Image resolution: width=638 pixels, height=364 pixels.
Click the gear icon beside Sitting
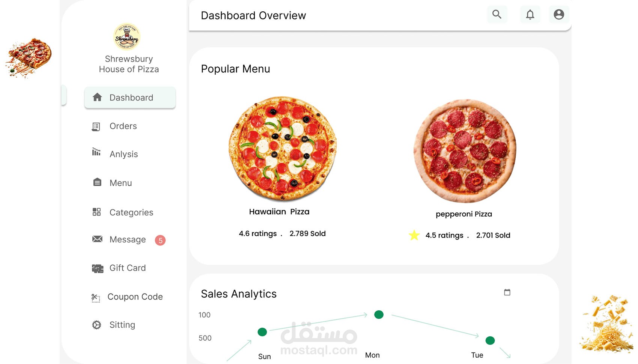pyautogui.click(x=96, y=325)
